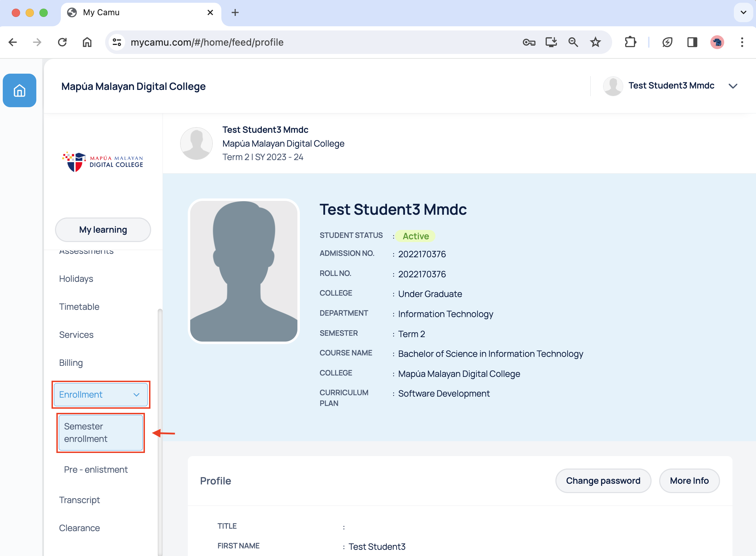Viewport: 756px width, 556px height.
Task: Bookmark this page with the star icon
Action: click(x=595, y=42)
